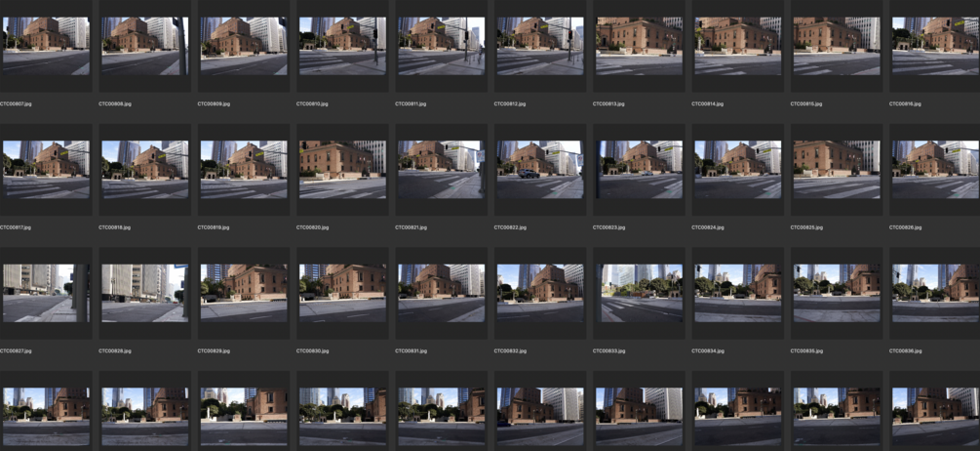Viewport: 980px width, 451px height.
Task: Choose the image preview of CTC00831.jpg
Action: [x=442, y=294]
